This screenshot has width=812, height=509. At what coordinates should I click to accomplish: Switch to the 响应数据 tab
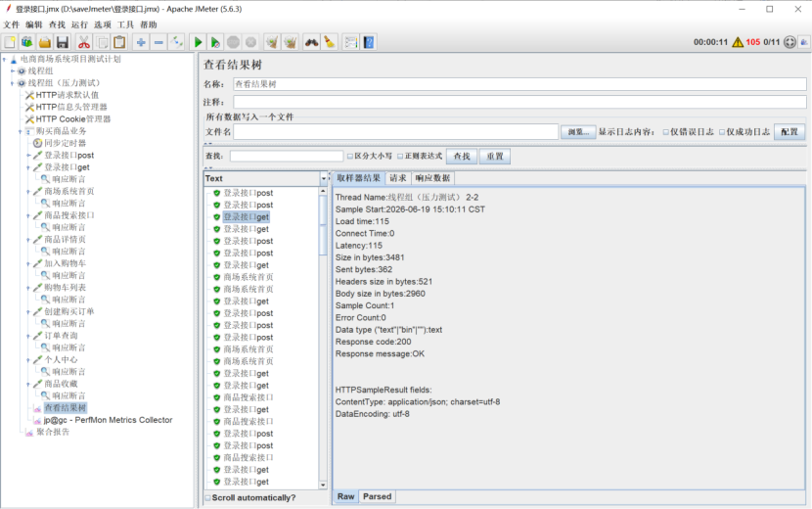pyautogui.click(x=432, y=178)
